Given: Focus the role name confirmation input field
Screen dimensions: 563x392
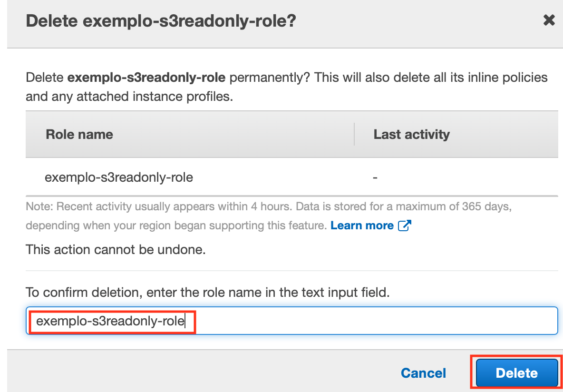Looking at the screenshot, I should click(x=291, y=321).
